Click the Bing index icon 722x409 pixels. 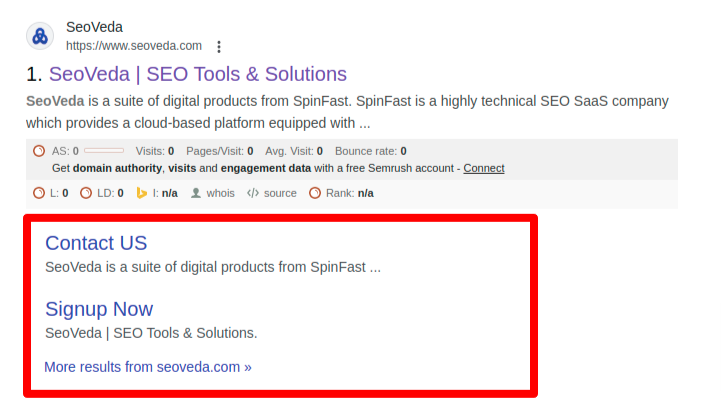point(141,193)
